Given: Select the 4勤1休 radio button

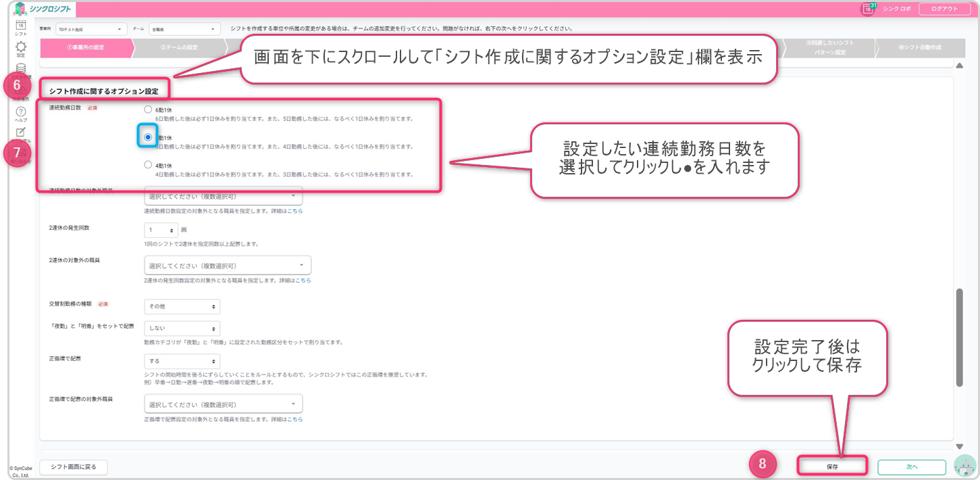Looking at the screenshot, I should [x=148, y=164].
